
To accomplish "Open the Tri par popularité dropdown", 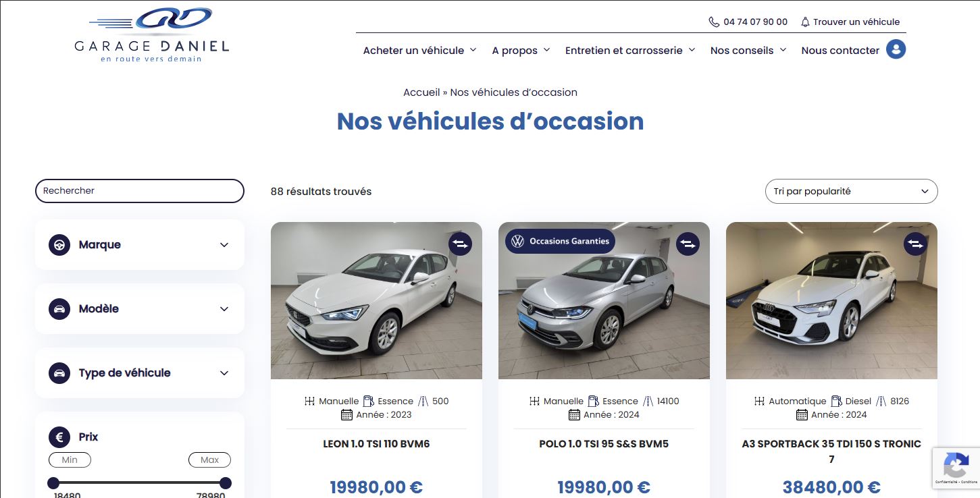I will tap(851, 191).
